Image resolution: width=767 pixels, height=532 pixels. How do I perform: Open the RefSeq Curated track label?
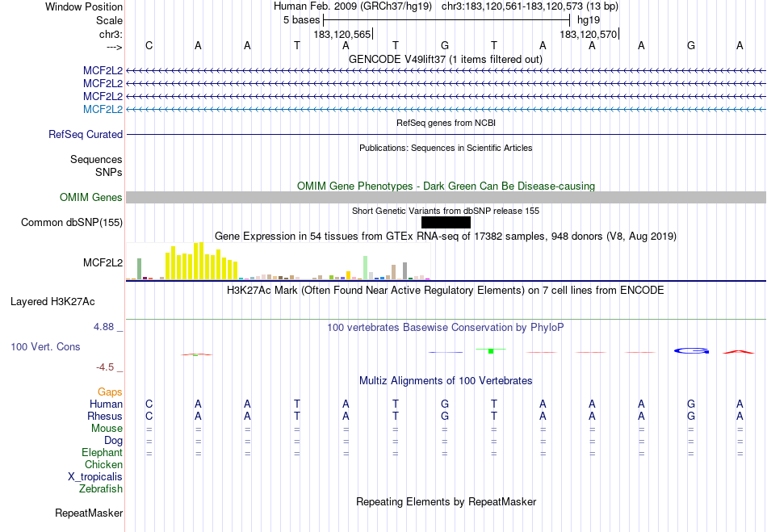click(86, 135)
